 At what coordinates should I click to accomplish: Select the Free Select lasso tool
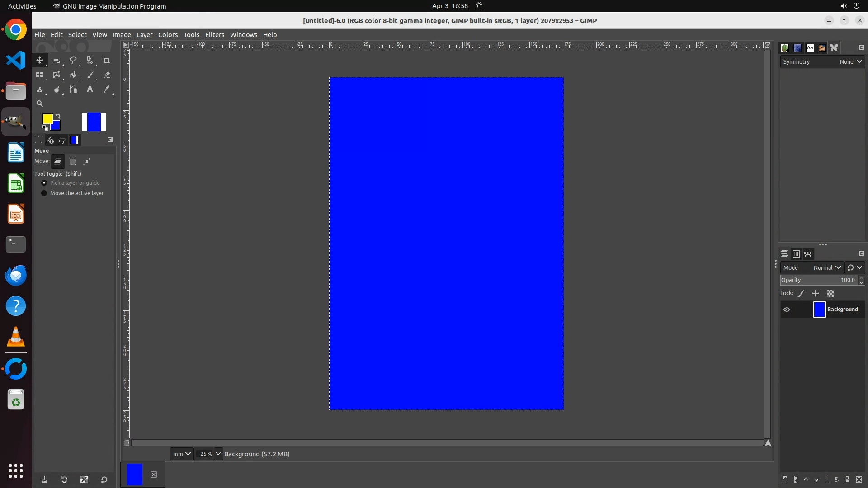point(73,60)
